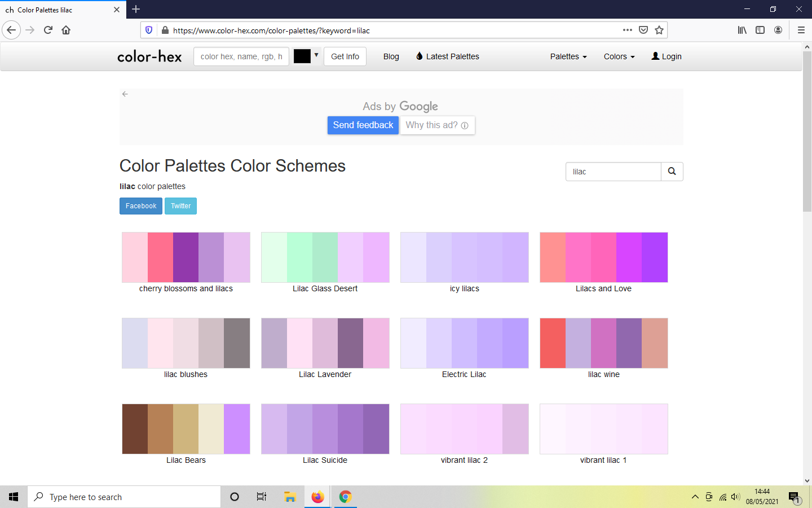Image resolution: width=812 pixels, height=508 pixels.
Task: Open Chrome from the Windows taskbar
Action: 345,497
